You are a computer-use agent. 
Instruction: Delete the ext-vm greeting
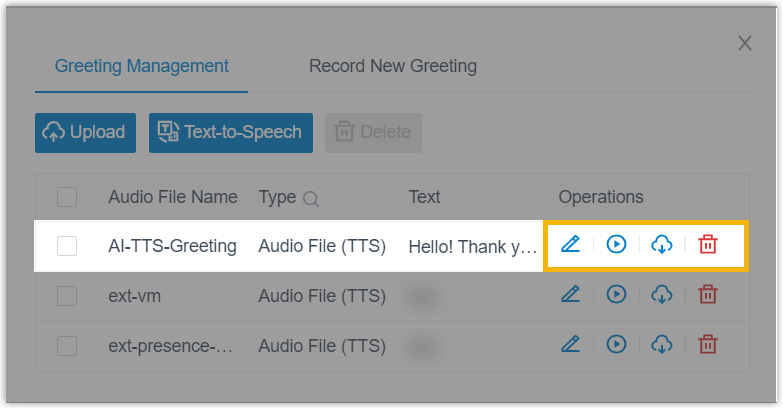pos(708,294)
